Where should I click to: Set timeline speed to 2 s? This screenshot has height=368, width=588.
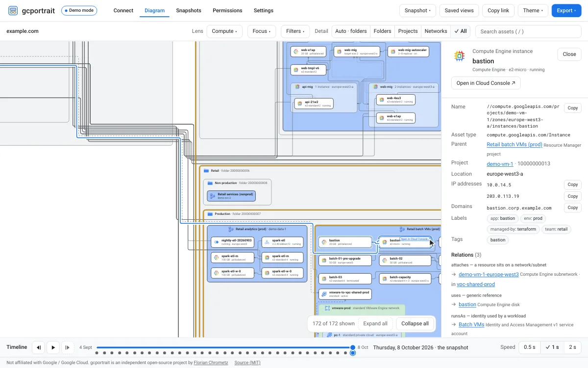pyautogui.click(x=572, y=347)
